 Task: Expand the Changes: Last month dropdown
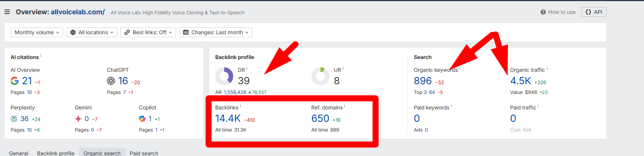[x=216, y=32]
